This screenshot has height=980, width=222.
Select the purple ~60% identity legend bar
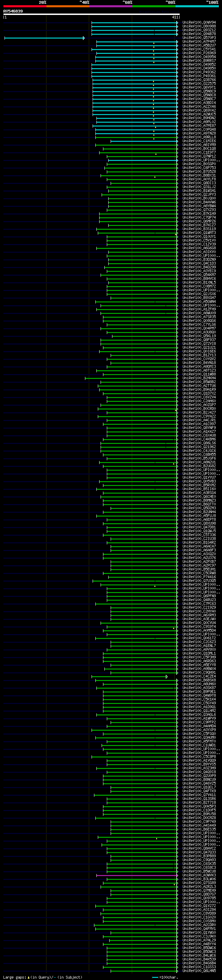tap(111, 6)
